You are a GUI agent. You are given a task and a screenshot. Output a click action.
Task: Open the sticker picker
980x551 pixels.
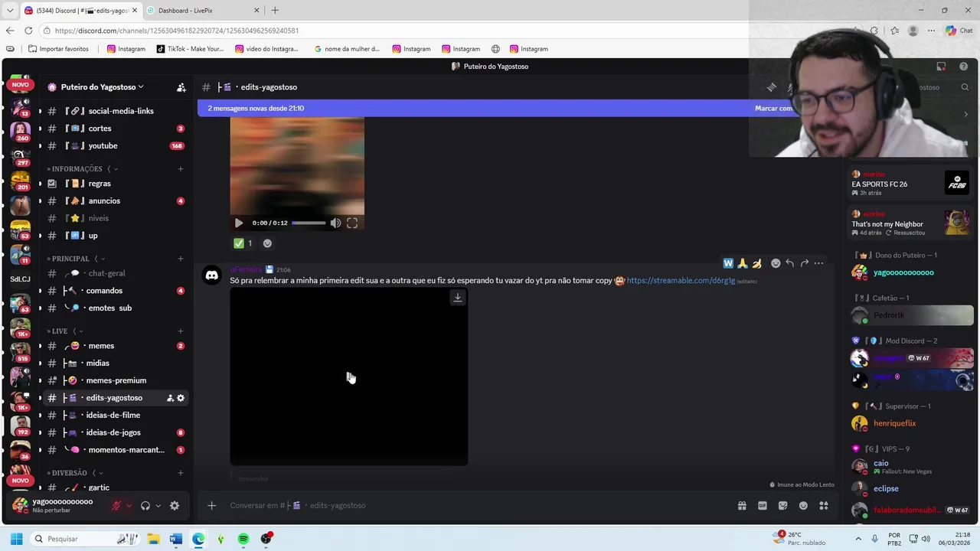(782, 505)
